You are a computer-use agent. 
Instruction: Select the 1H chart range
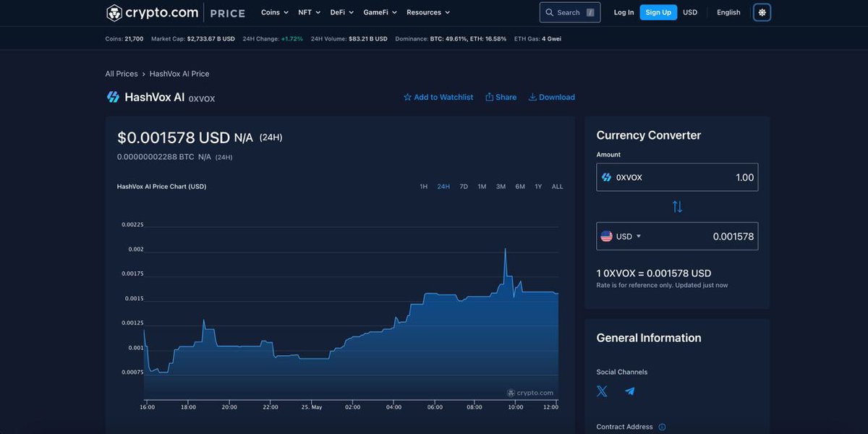[x=423, y=187]
